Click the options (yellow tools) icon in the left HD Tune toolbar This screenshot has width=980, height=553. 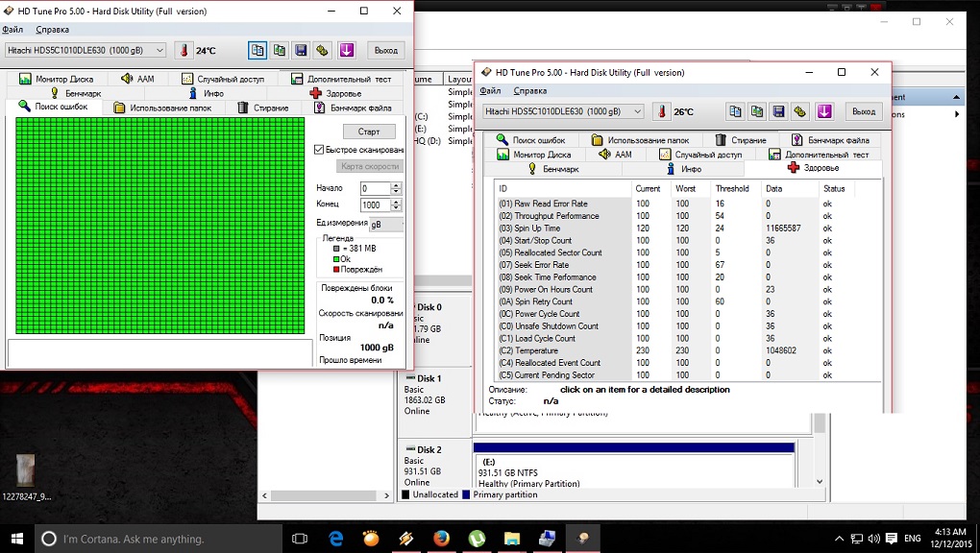point(323,50)
